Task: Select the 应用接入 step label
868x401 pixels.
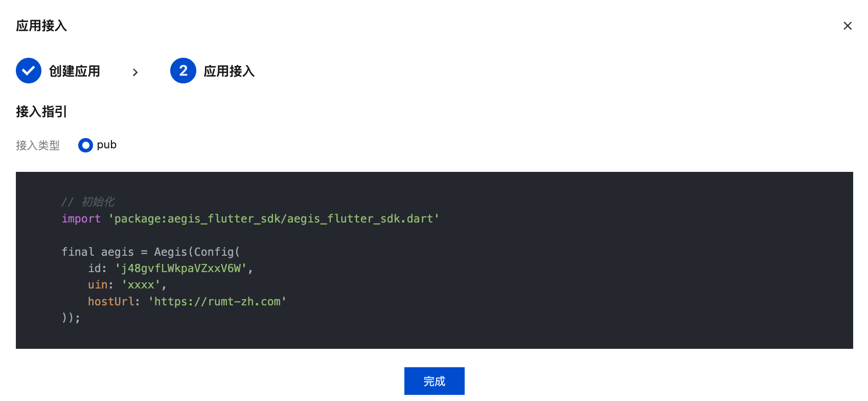Action: [x=229, y=71]
